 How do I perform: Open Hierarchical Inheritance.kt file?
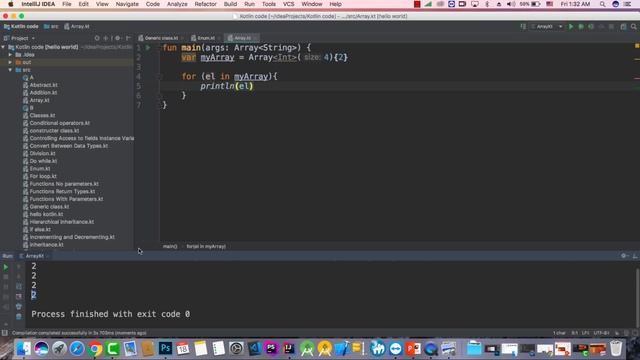(x=62, y=222)
